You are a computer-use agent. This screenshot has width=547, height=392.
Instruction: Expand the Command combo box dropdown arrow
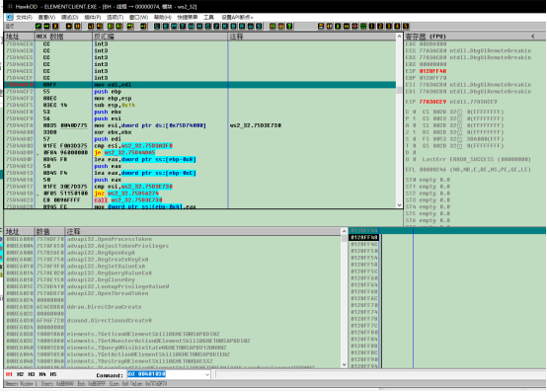tap(207, 375)
